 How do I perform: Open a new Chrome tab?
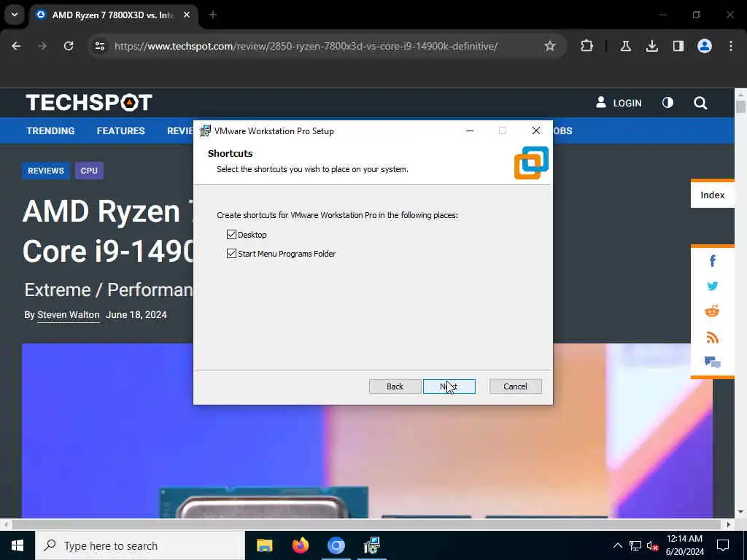click(213, 15)
